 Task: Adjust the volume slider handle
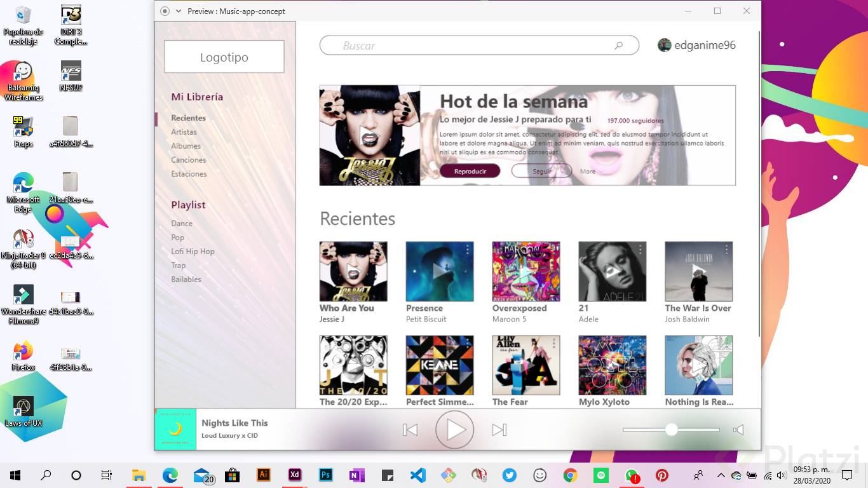point(672,430)
